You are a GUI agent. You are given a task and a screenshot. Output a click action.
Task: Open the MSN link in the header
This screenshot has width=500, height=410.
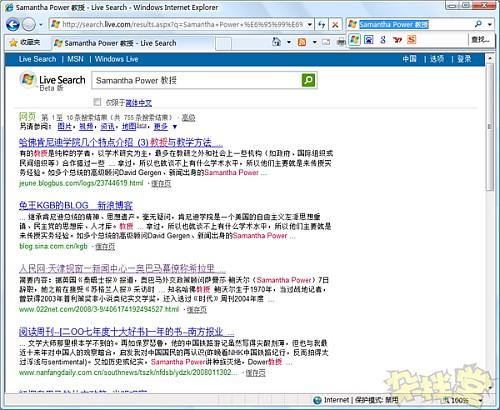coord(75,59)
